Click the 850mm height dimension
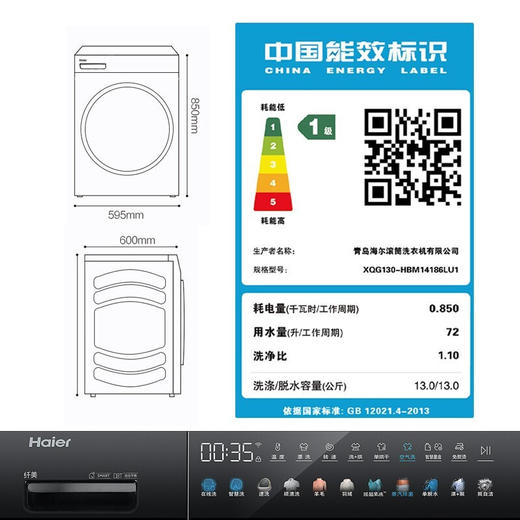 tap(194, 115)
